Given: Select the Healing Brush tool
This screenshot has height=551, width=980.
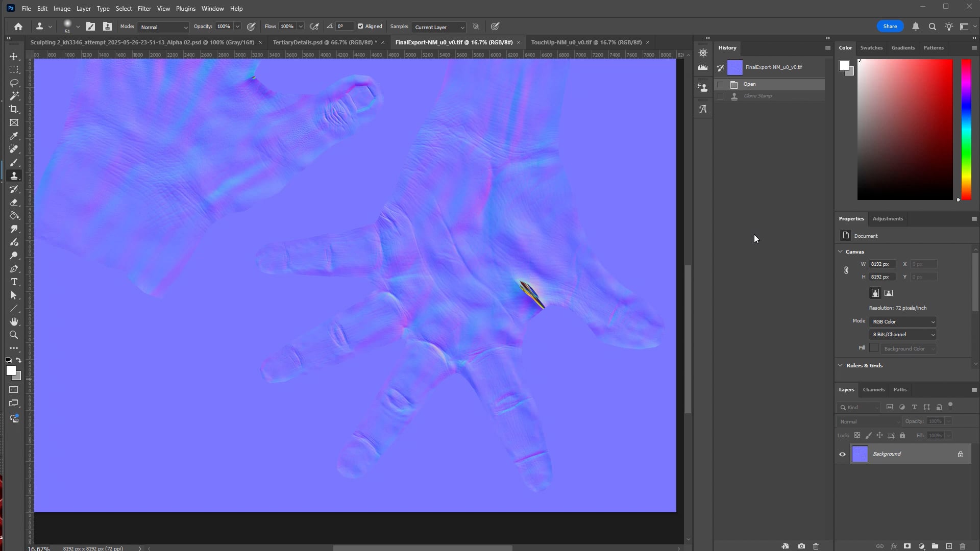Looking at the screenshot, I should tap(14, 149).
